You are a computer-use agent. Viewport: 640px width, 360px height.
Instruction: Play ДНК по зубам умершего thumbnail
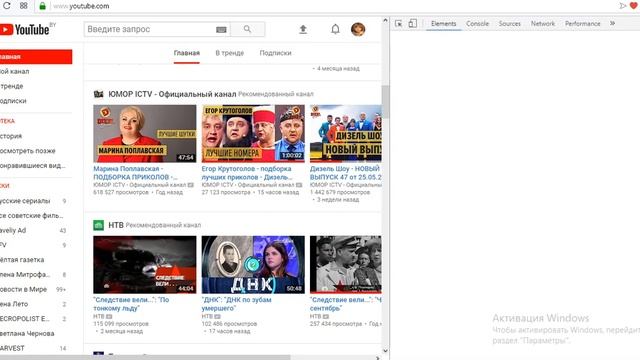pos(253,264)
